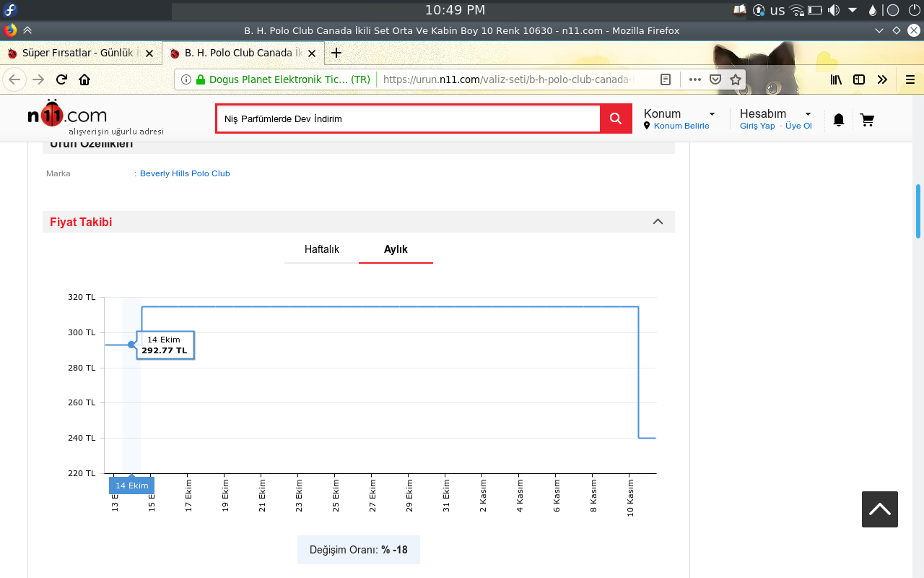Open a new tab with plus button
Viewport: 924px width, 578px height.
[x=336, y=53]
